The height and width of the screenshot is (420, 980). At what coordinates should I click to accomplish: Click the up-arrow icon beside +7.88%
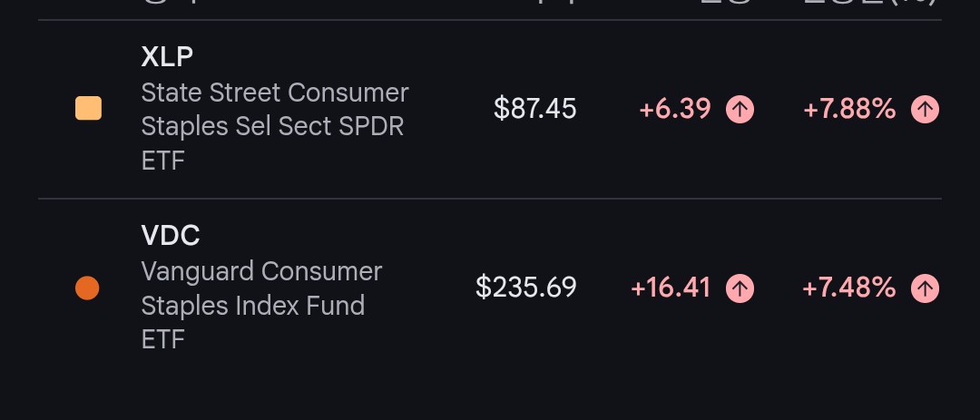pyautogui.click(x=925, y=110)
